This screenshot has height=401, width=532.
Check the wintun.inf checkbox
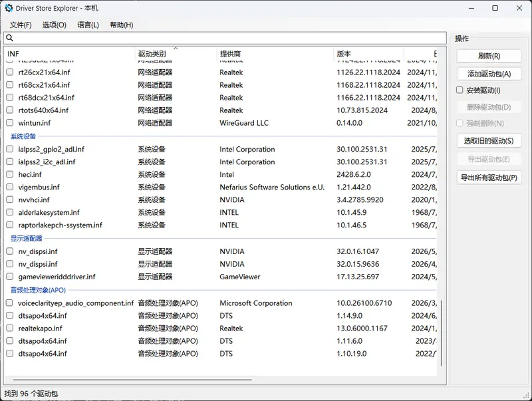10,123
